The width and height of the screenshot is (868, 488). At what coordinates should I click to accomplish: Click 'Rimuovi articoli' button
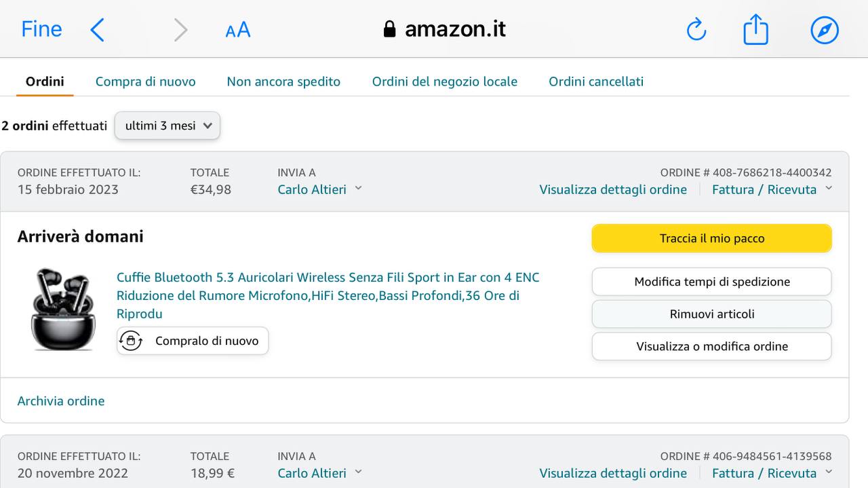(711, 314)
